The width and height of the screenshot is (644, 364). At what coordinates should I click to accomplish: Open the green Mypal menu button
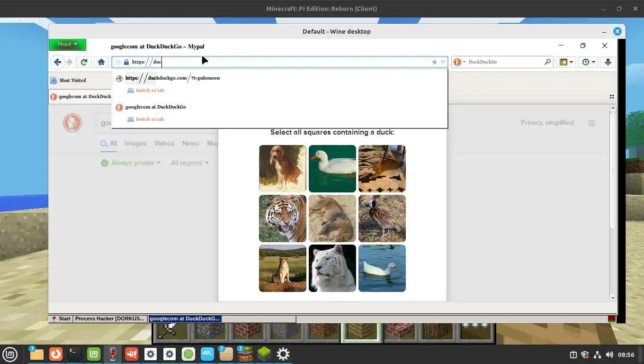67,44
